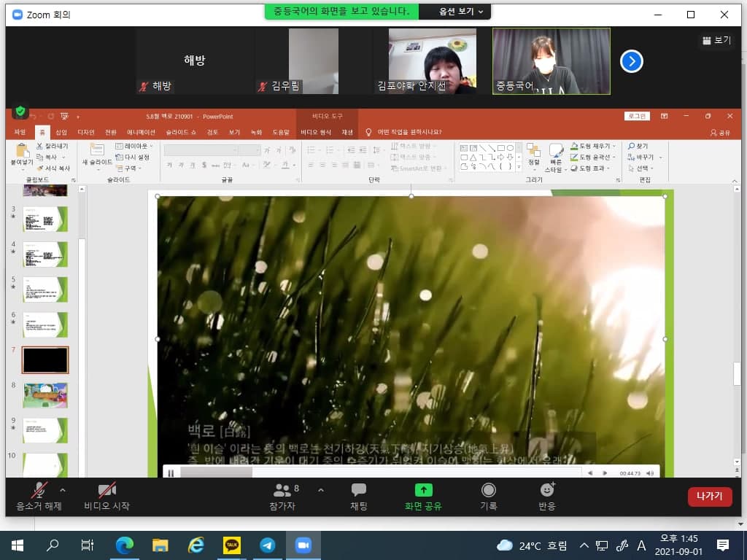Open the 구역 section dropdown
The image size is (747, 560).
(x=128, y=168)
